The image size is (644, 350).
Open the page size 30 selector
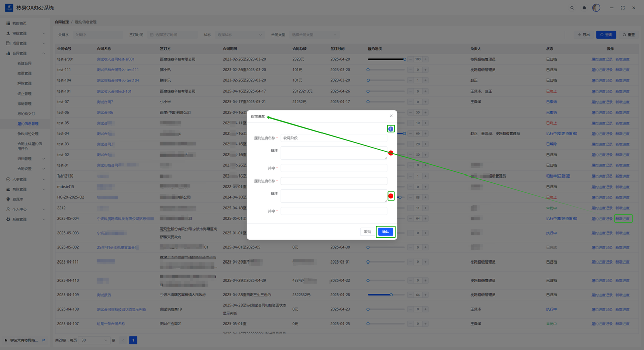tap(94, 340)
